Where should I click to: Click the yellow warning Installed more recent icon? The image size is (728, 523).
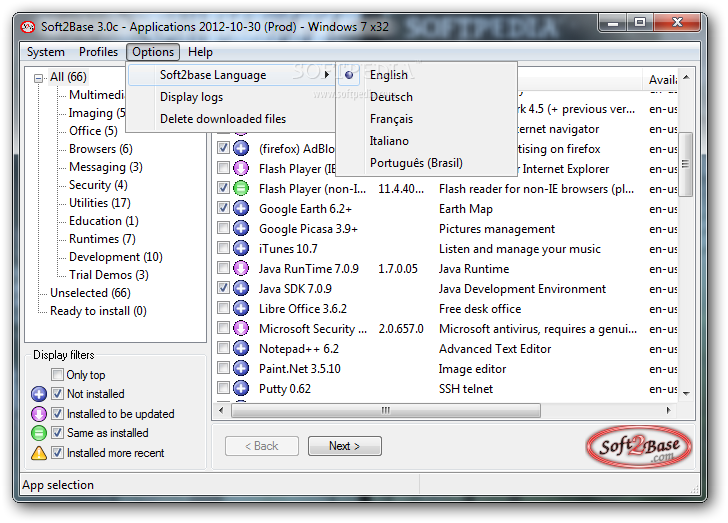coord(39,453)
